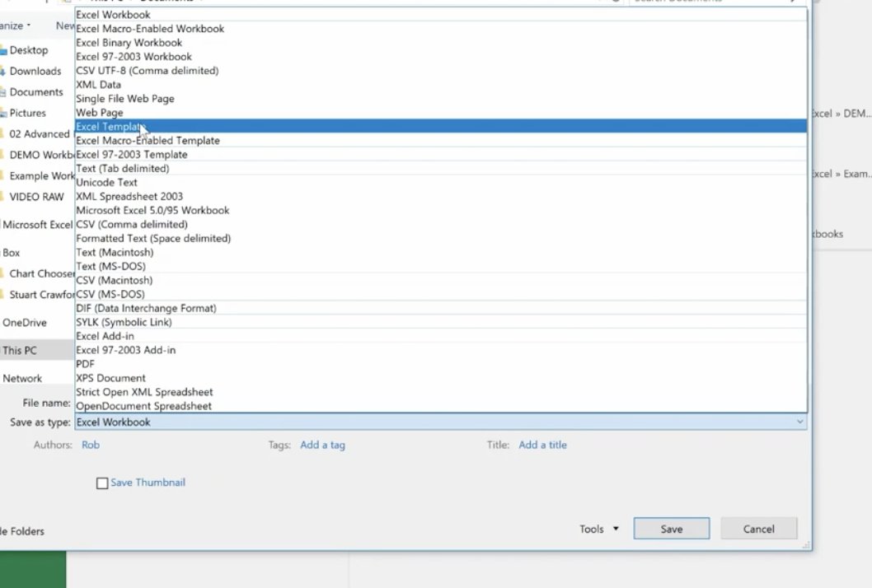The width and height of the screenshot is (872, 588).
Task: Select Text (Tab delimited) format
Action: click(441, 168)
